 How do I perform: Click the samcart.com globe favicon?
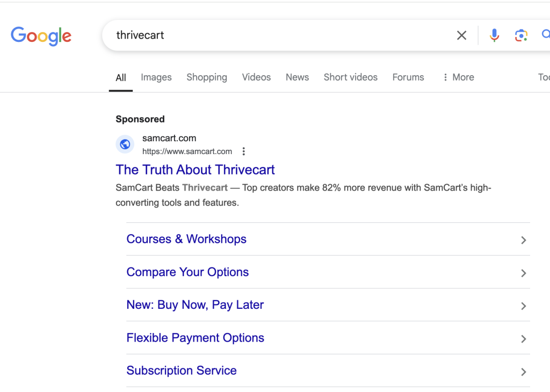[x=125, y=144]
